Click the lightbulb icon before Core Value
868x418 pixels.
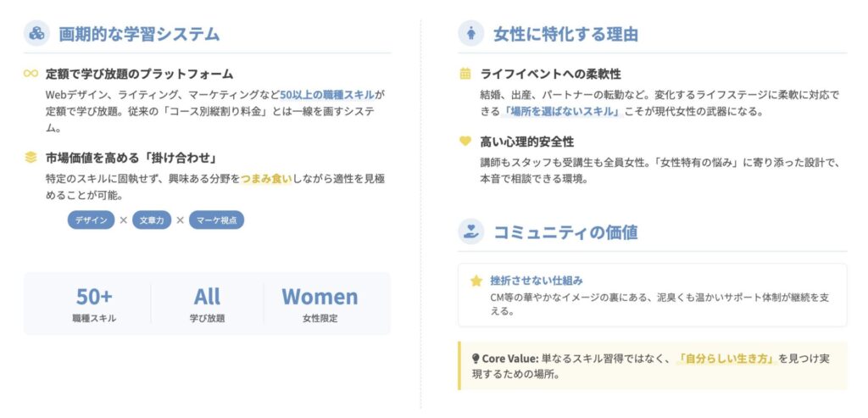[x=476, y=359]
